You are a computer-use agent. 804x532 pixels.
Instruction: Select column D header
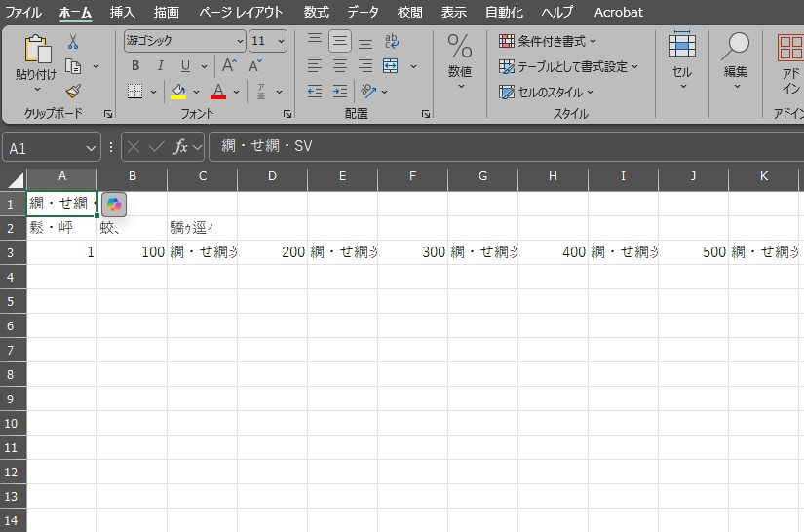click(x=272, y=177)
